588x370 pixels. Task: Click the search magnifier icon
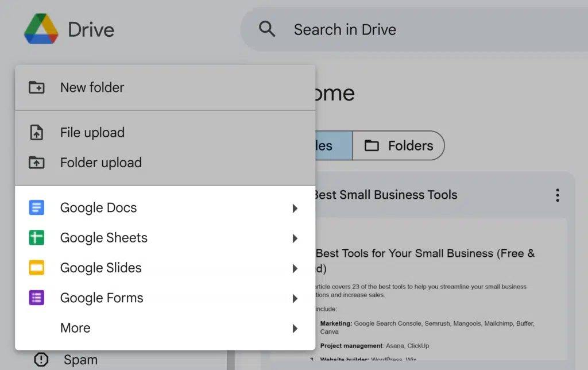267,29
